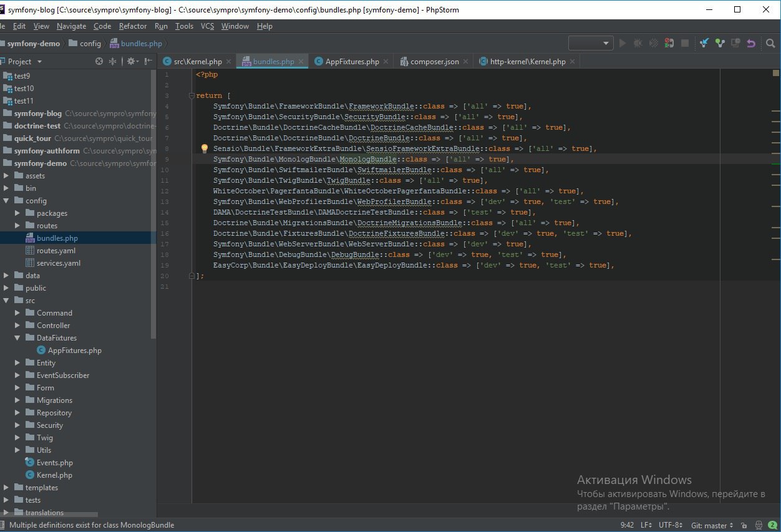Image resolution: width=781 pixels, height=532 pixels.
Task: Click the purple Revert arrow icon
Action: [x=751, y=43]
